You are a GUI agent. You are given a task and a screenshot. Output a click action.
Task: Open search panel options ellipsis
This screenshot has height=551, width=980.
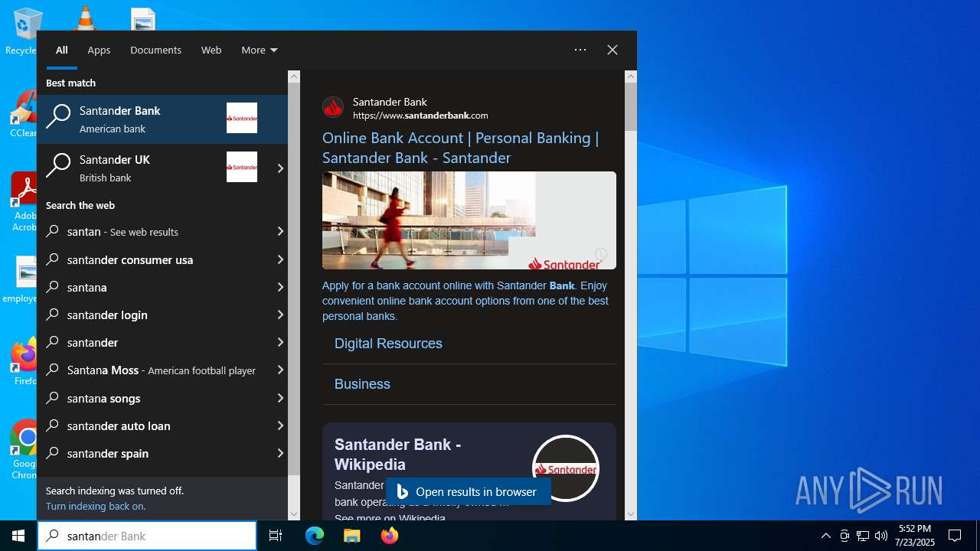pos(580,50)
